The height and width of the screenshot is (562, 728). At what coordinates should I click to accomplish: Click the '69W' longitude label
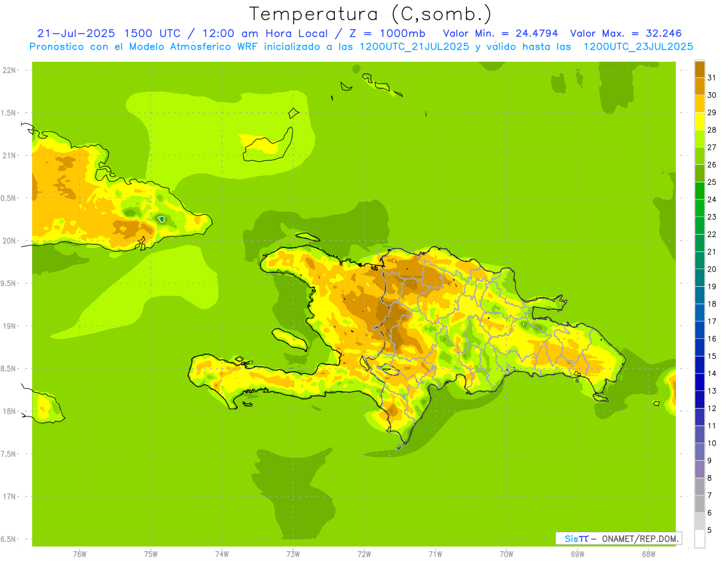578,554
